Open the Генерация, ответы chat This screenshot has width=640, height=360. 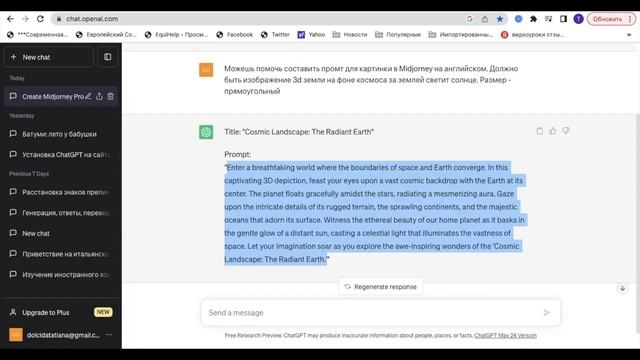click(60, 213)
